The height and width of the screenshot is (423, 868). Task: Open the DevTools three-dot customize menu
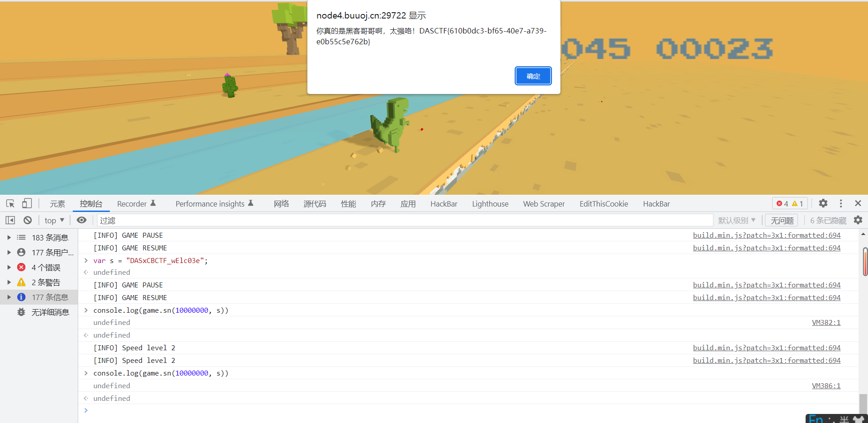point(841,203)
